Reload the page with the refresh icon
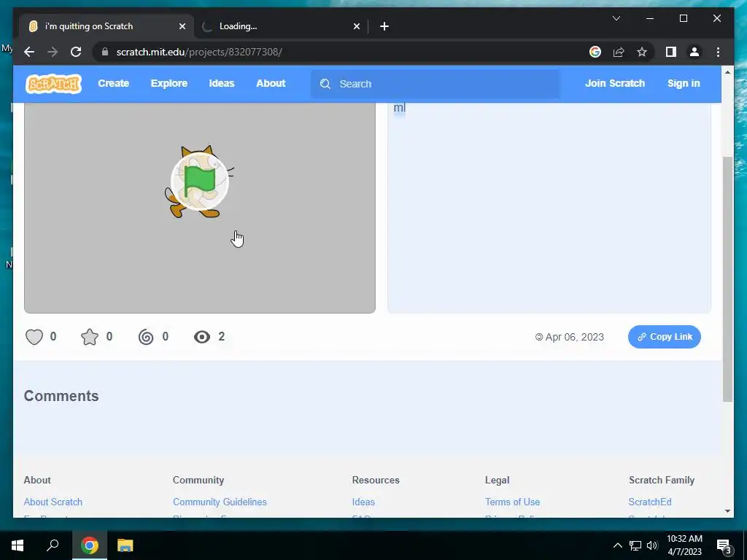The width and height of the screenshot is (747, 560). coord(76,52)
